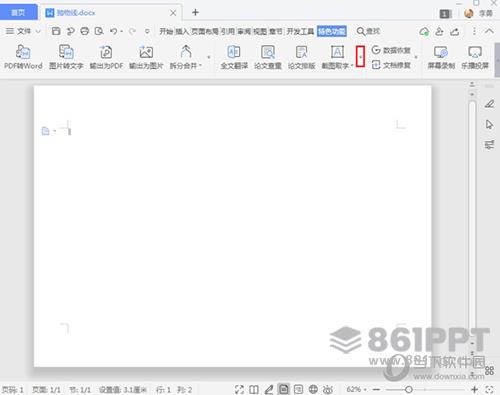This screenshot has width=500, height=395.
Task: Start 全文翻译 full-text translation
Action: coord(234,57)
